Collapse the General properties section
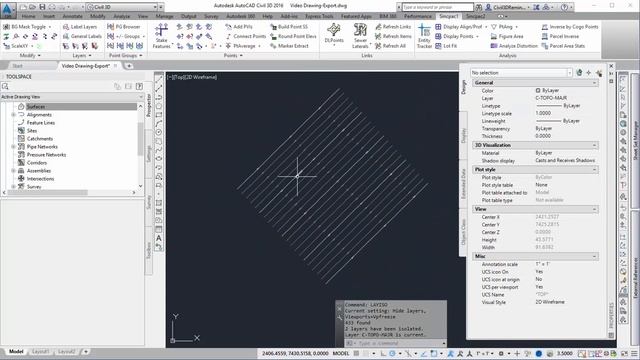This screenshot has height=360, width=640. click(594, 83)
